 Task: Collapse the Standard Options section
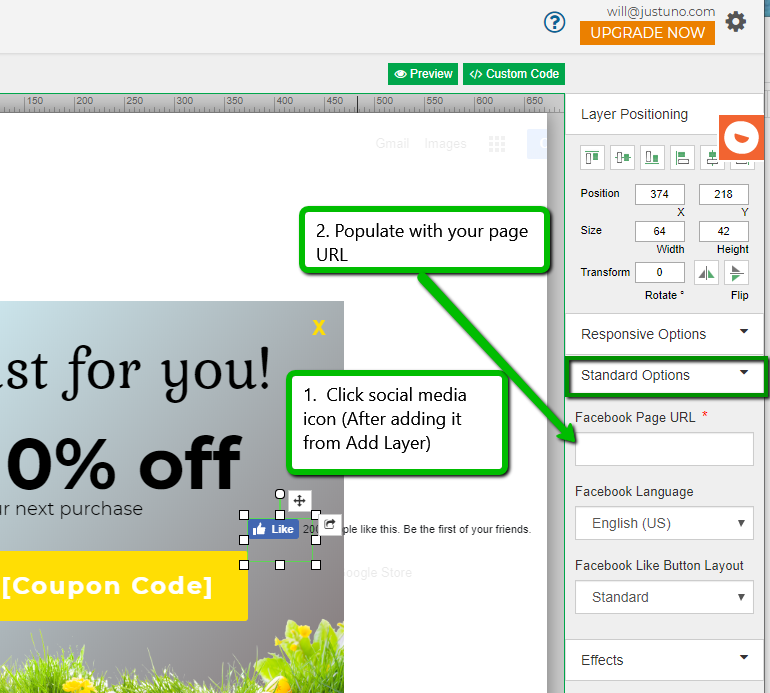(x=666, y=375)
